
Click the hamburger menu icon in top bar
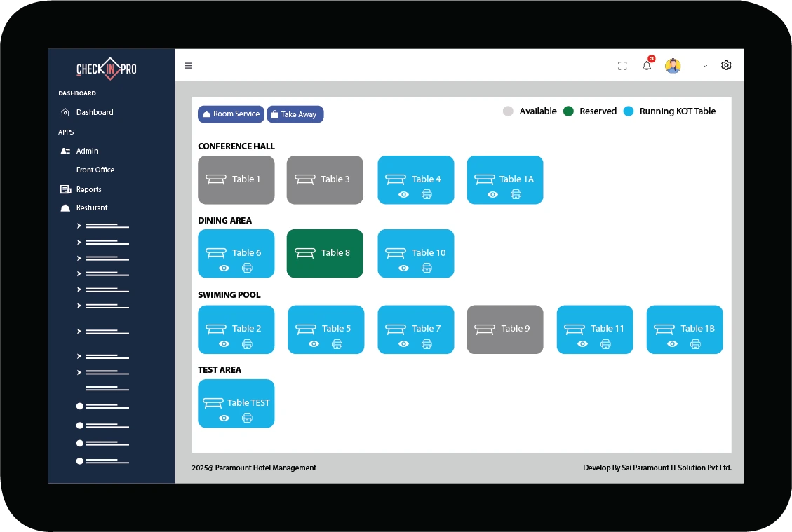(189, 66)
